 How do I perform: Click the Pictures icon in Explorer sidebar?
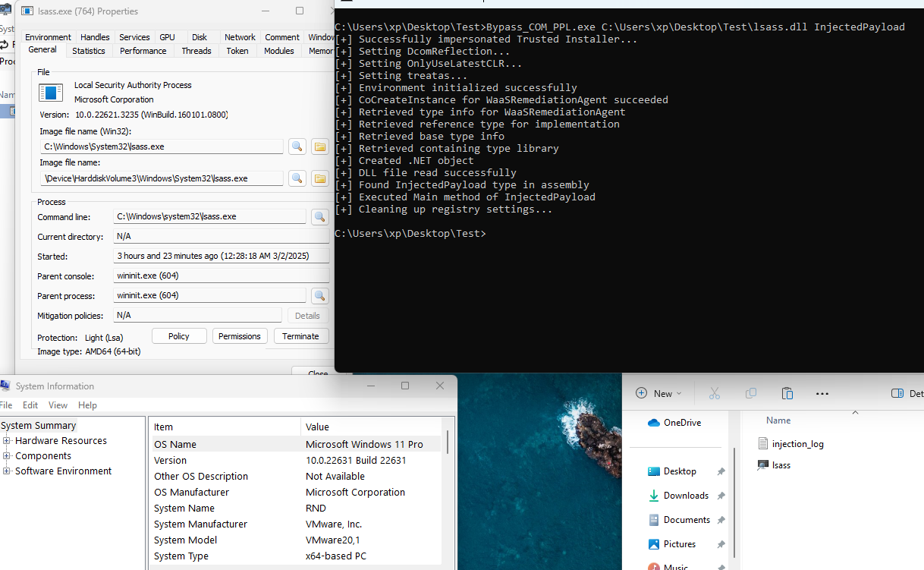click(x=654, y=544)
